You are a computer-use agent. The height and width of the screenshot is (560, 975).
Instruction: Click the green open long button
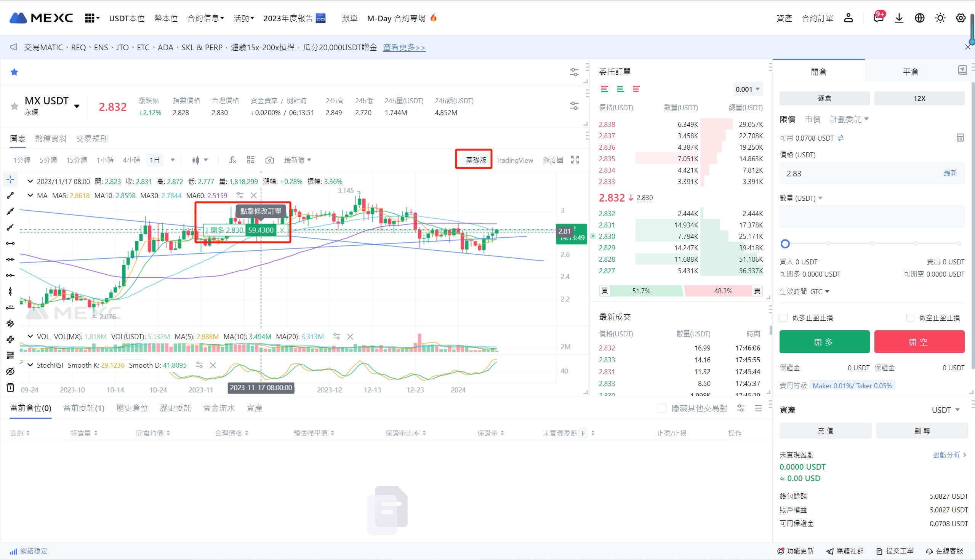(824, 342)
